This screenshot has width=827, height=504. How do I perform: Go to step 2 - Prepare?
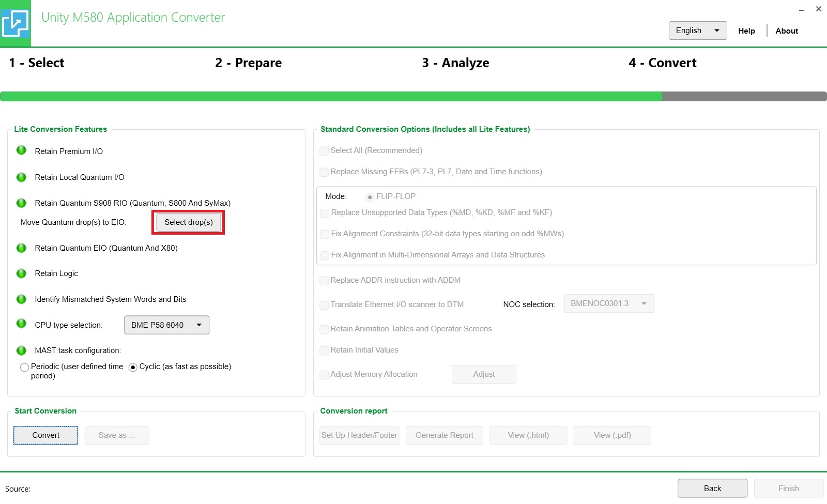249,63
